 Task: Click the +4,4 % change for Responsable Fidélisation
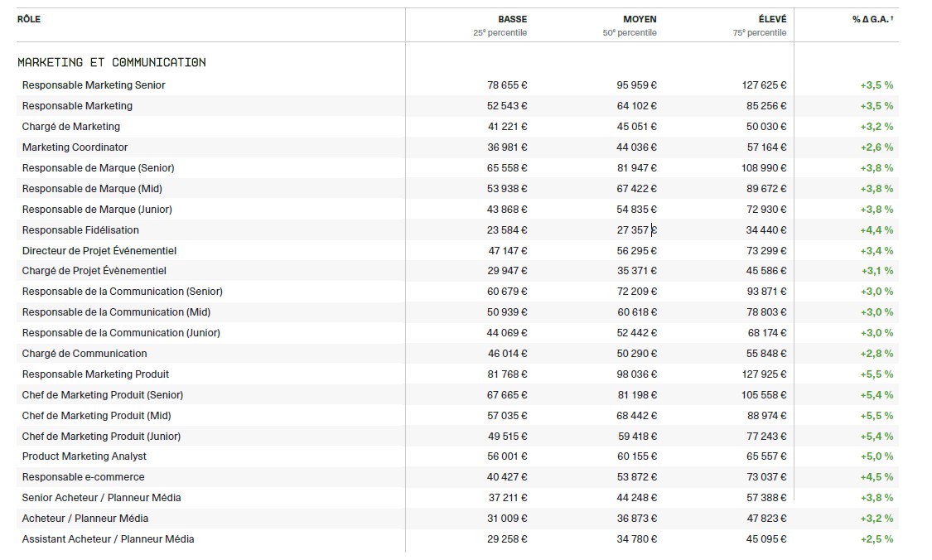coord(876,230)
